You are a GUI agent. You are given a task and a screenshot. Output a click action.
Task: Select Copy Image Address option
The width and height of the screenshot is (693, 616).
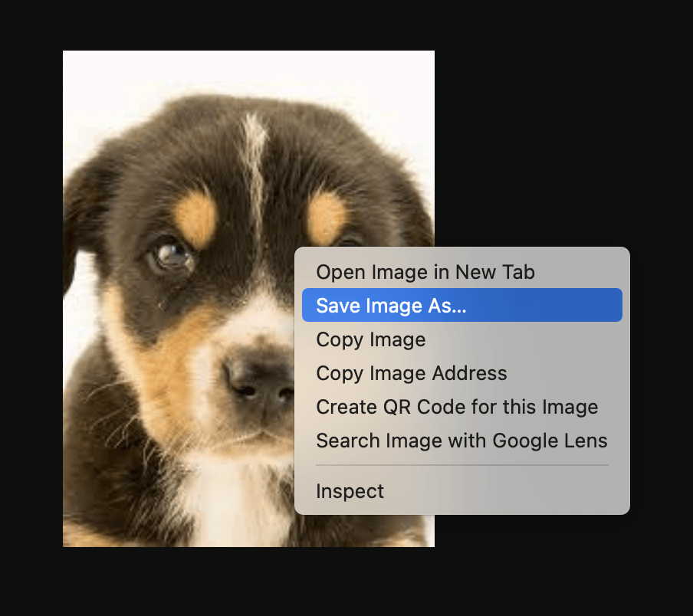pos(411,373)
